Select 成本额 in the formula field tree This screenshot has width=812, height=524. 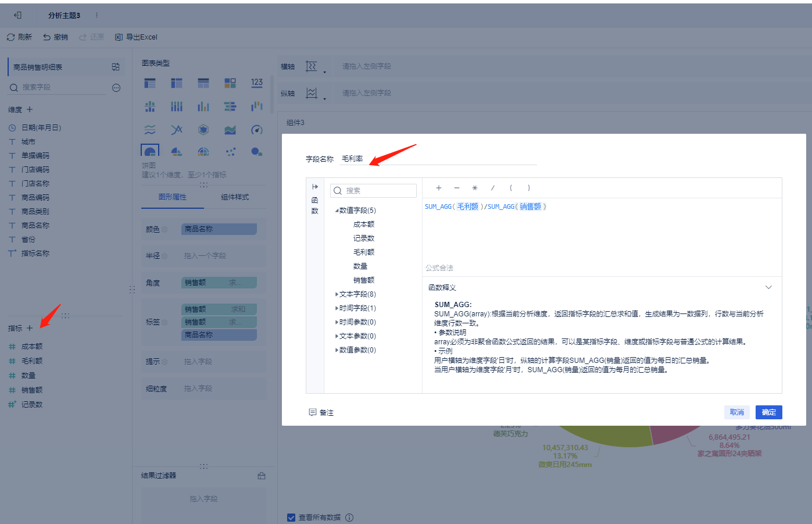[x=364, y=224]
